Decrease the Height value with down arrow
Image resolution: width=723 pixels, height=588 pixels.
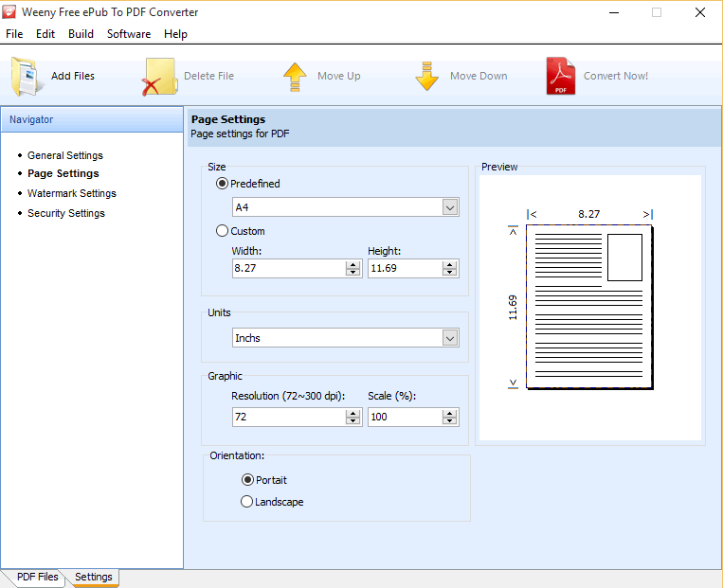pyautogui.click(x=449, y=272)
